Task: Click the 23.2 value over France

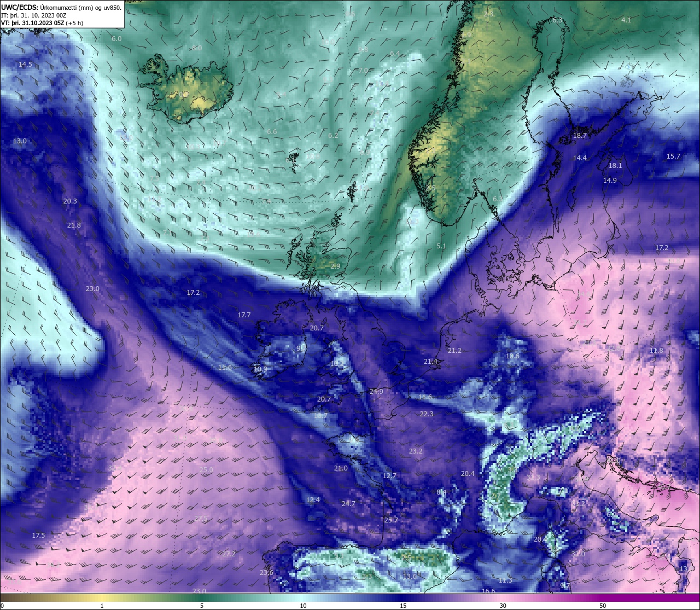Action: tap(416, 451)
